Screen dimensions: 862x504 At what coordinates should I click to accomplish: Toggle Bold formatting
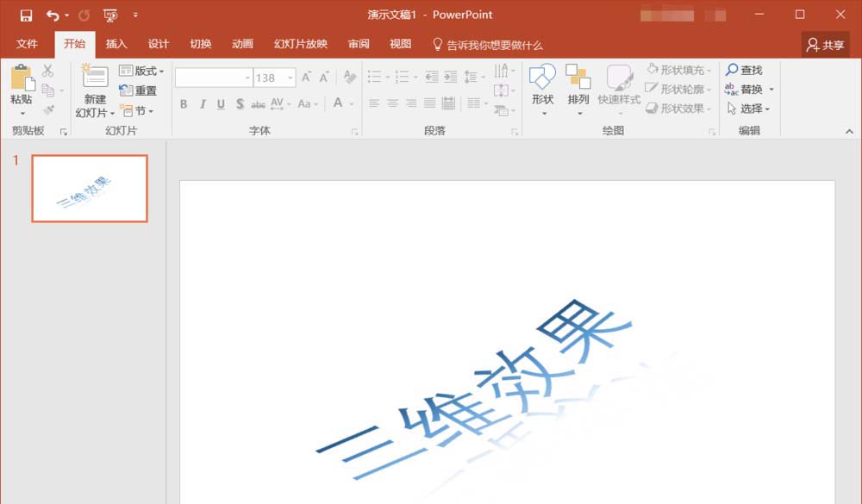click(x=184, y=104)
